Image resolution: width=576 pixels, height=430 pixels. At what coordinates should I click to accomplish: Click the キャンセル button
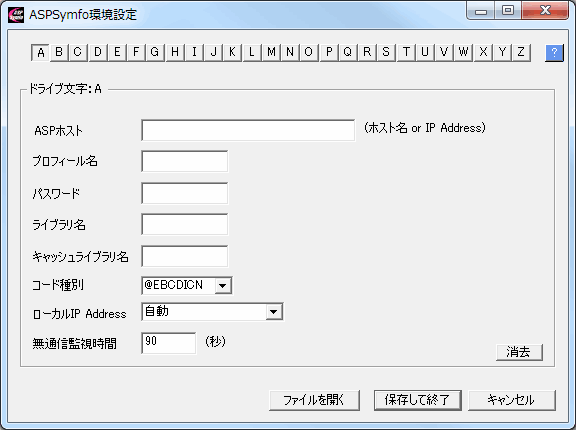click(511, 400)
